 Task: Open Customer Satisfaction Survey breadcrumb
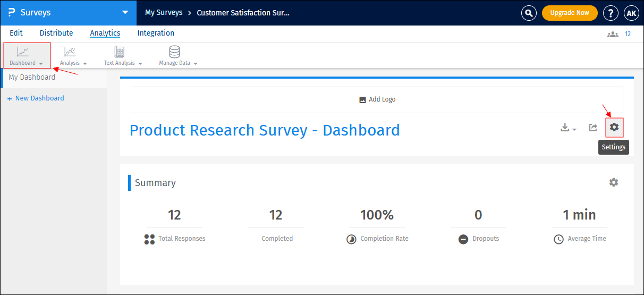pyautogui.click(x=243, y=13)
